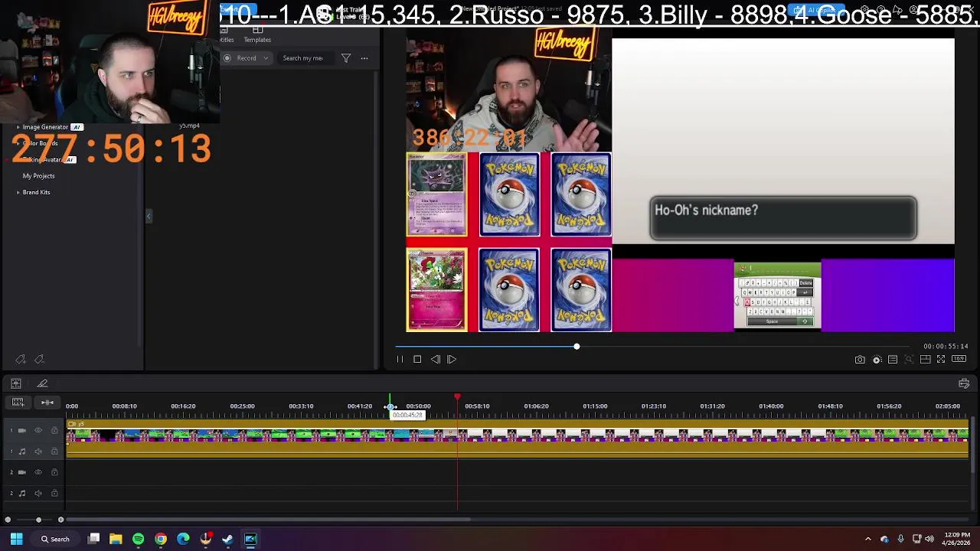Stop the preview playback
The image size is (980, 551).
(417, 360)
